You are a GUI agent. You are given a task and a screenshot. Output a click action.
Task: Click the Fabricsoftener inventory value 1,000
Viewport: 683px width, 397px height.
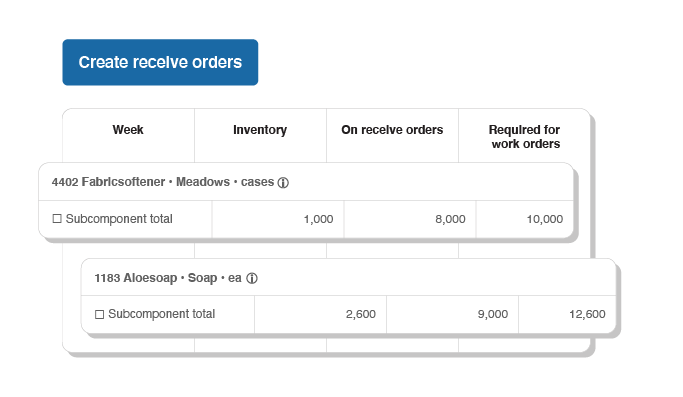coord(318,219)
